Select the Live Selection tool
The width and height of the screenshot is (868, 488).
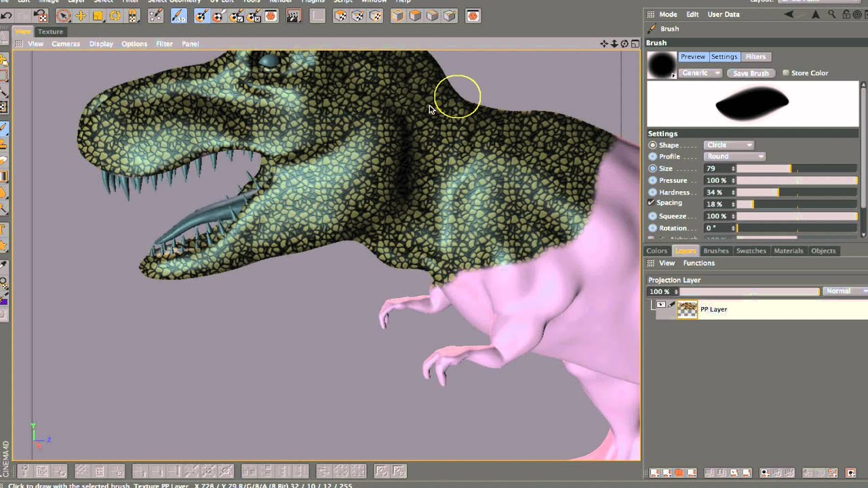coord(63,16)
